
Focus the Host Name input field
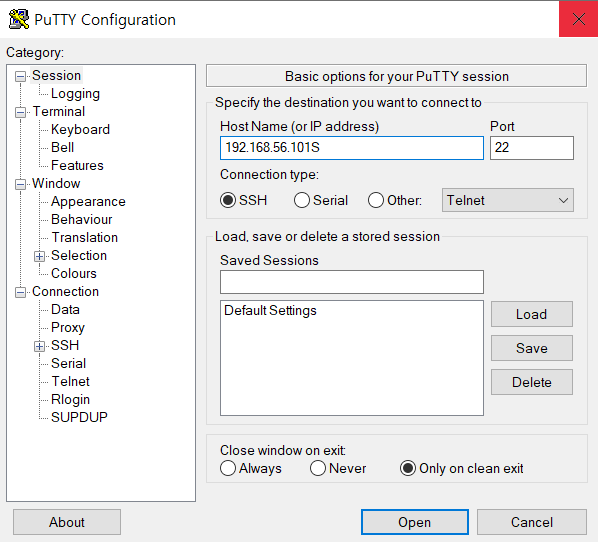point(352,148)
